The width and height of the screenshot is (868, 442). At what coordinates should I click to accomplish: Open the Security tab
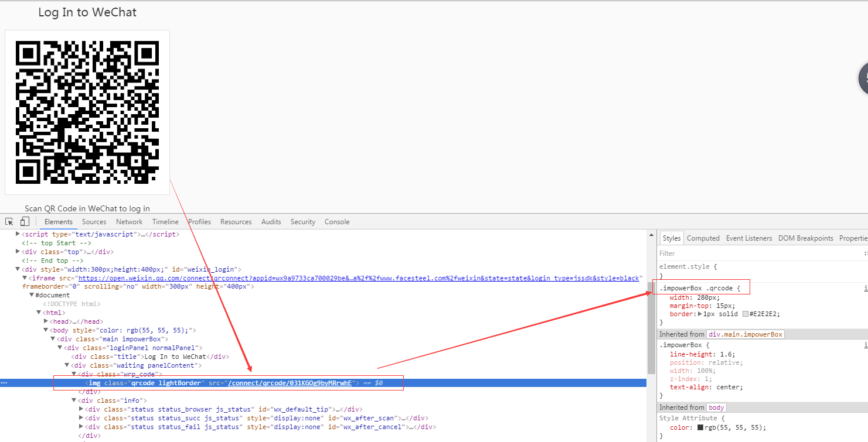[303, 222]
